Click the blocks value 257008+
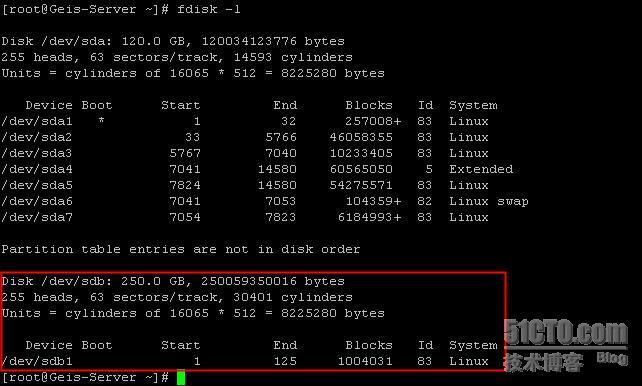This screenshot has width=642, height=386. pos(373,122)
